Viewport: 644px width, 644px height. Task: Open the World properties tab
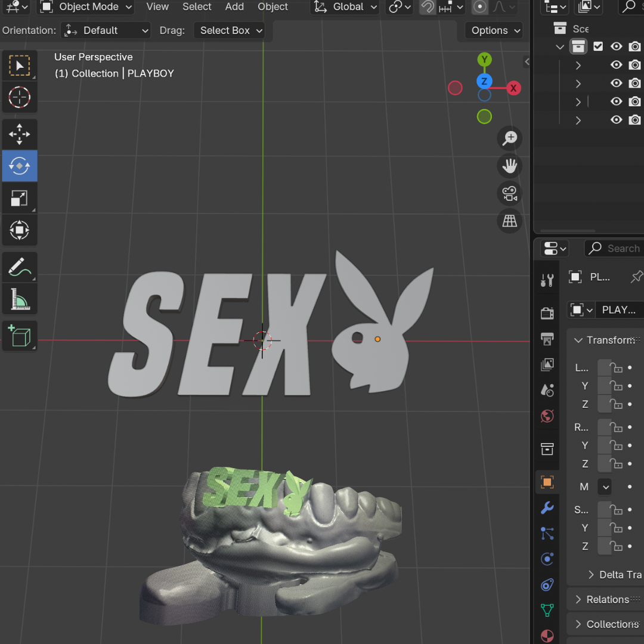(547, 416)
